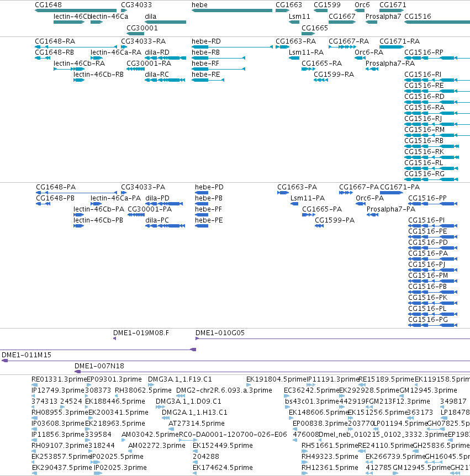Select EST 349817 label

[x=453, y=401]
